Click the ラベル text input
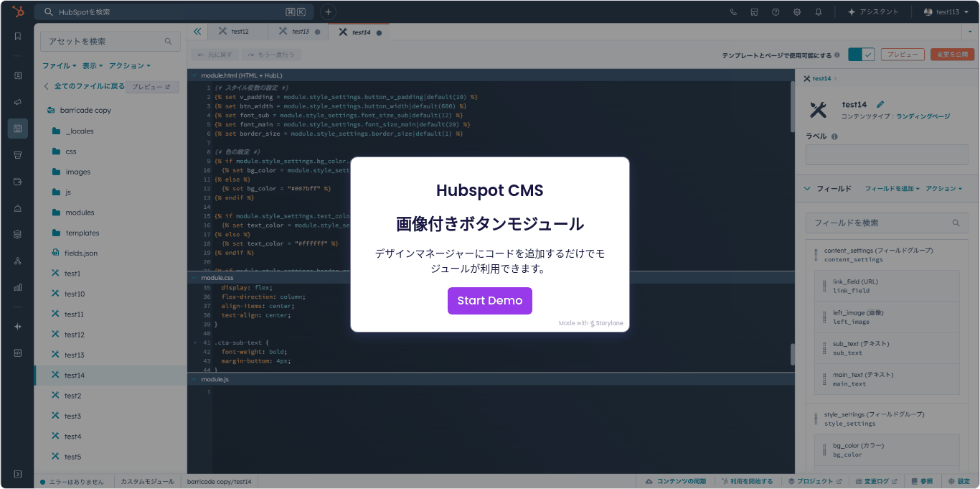This screenshot has width=980, height=489. click(x=887, y=155)
